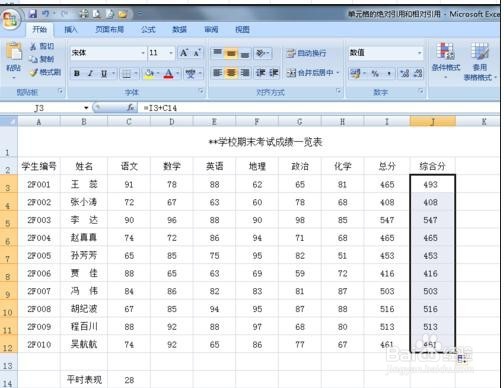
Task: Copy the selection with 复制
Action: pos(42,59)
